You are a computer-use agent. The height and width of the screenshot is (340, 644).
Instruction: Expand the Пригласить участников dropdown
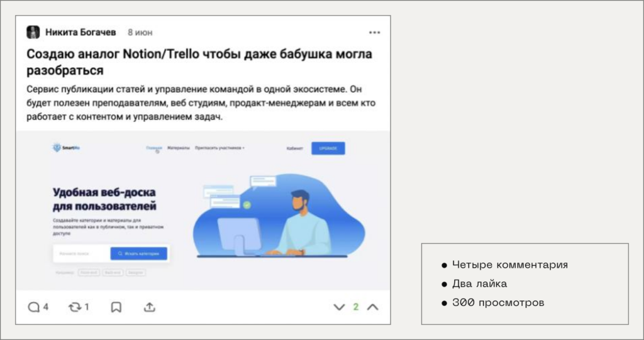(219, 148)
